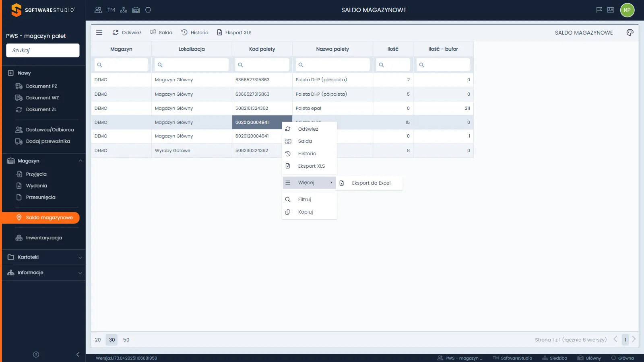Select Odśwież in the context menu

click(x=309, y=129)
